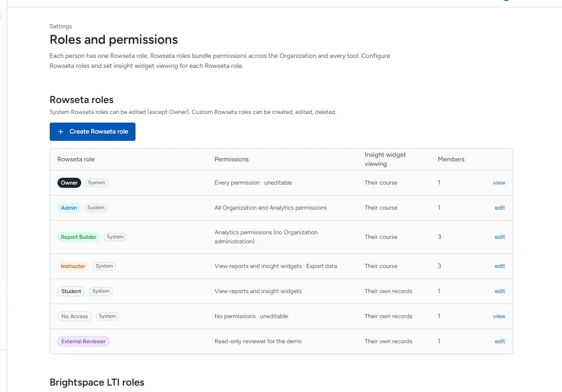The width and height of the screenshot is (562, 392).
Task: Click the Rowseta role column header
Action: pos(76,160)
